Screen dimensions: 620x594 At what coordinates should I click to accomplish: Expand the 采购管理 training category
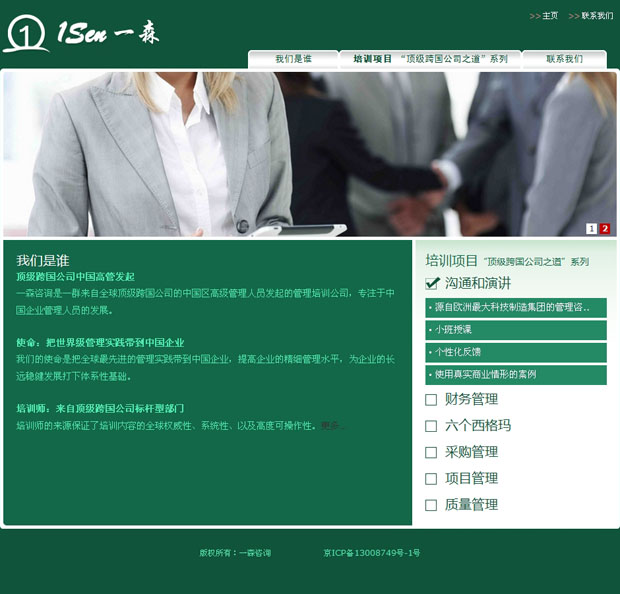coord(471,452)
